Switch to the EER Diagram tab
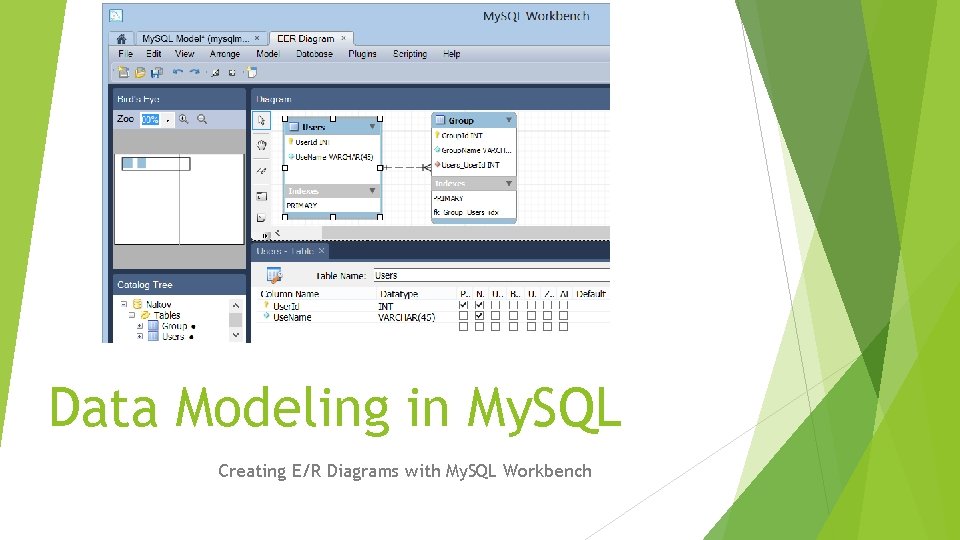Viewport: 960px width, 540px height. [306, 39]
